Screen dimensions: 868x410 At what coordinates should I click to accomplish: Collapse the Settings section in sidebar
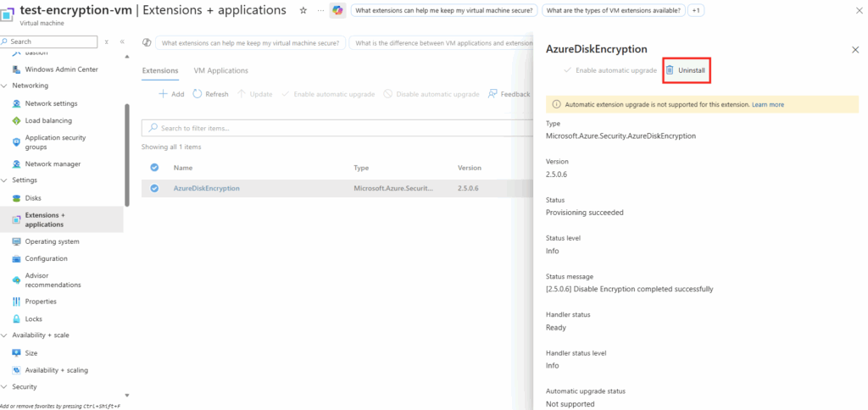5,180
